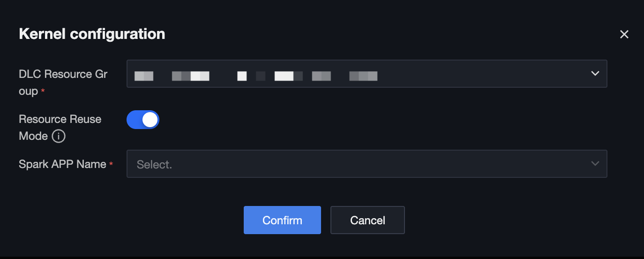
Task: Click the white knob of the reuse toggle
Action: coord(150,120)
